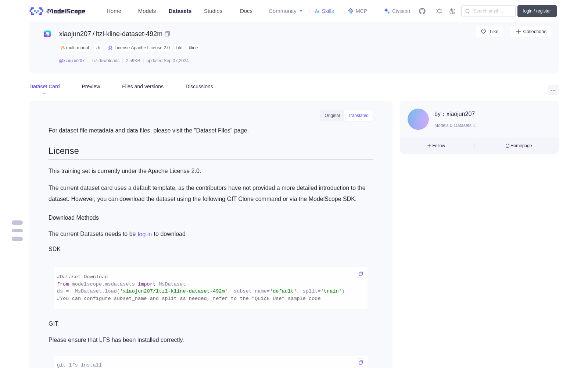Click 'Models 0' author stat
Screen dimensions: 588x368
[x=443, y=125]
